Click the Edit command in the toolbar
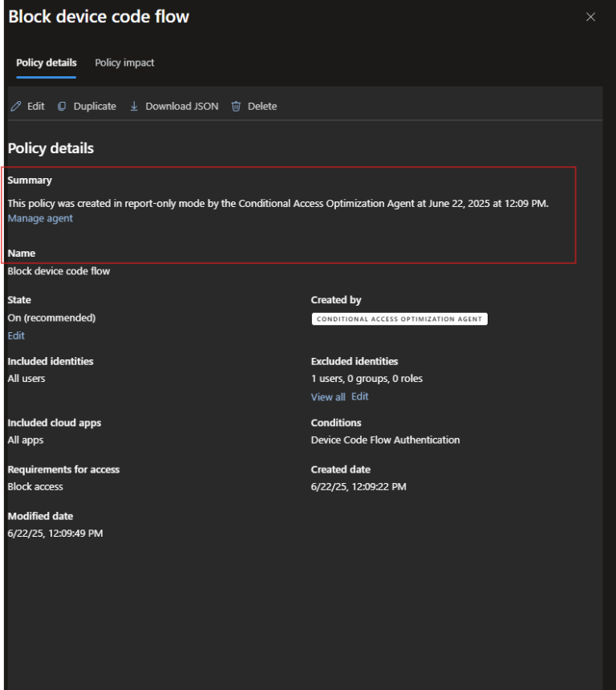 [34, 105]
